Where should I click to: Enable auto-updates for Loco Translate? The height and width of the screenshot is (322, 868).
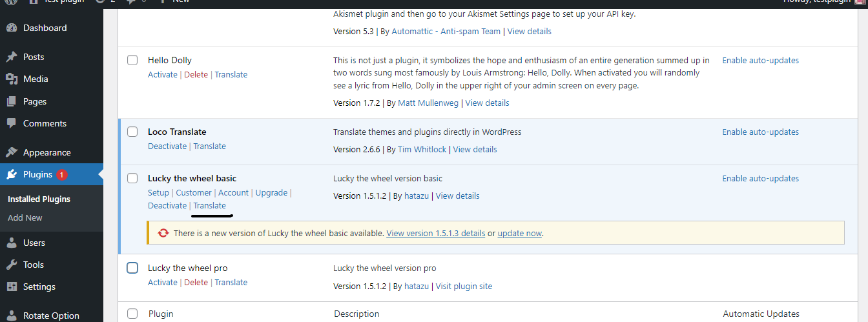pos(760,132)
